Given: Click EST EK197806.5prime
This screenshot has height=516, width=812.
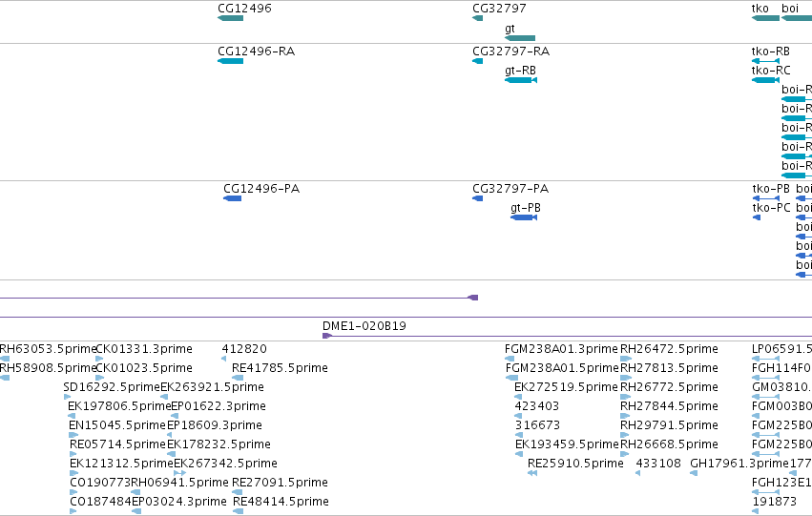Looking at the screenshot, I should click(x=119, y=406).
